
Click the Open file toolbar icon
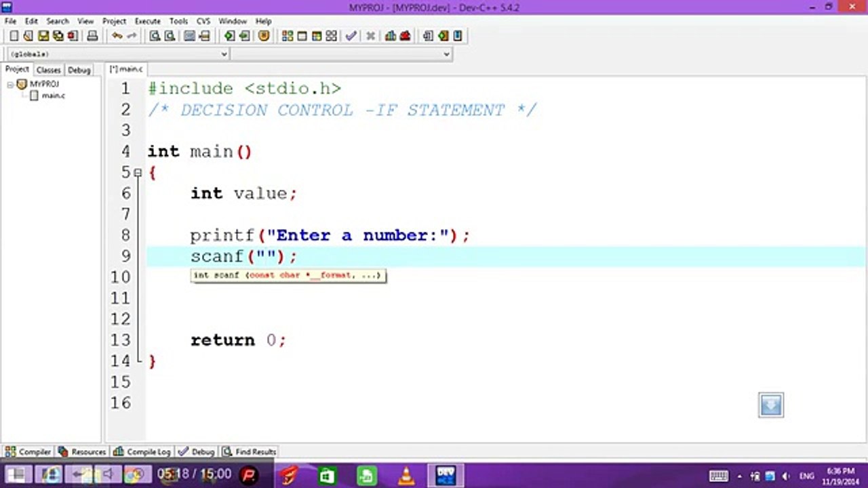28,36
